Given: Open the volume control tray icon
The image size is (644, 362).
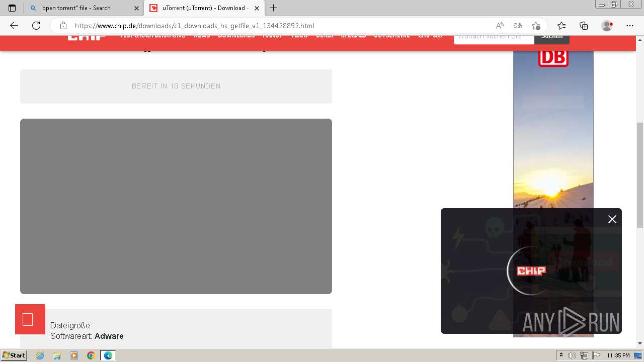Looking at the screenshot, I should 572,355.
